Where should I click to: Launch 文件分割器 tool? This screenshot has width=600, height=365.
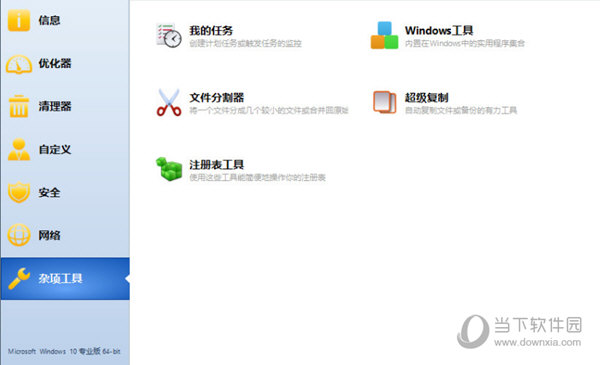(x=217, y=98)
